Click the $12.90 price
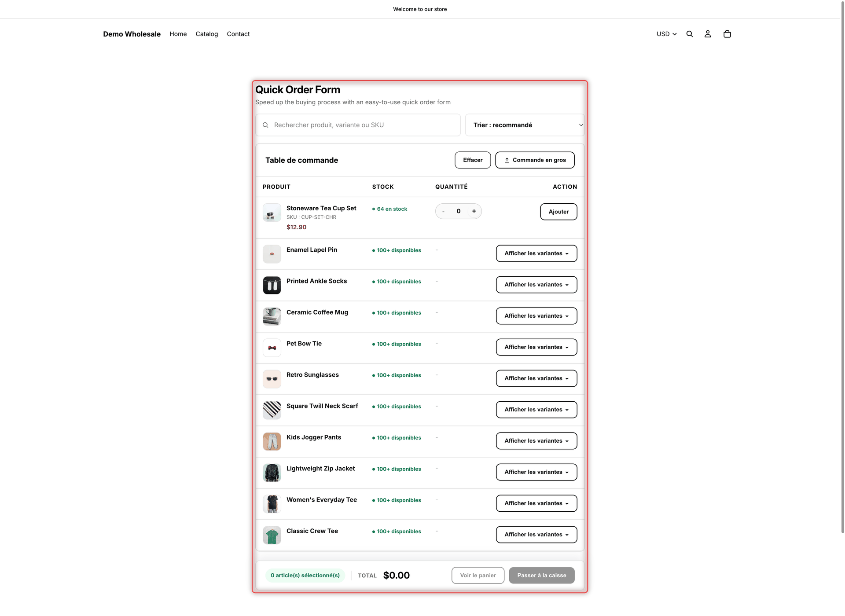 click(297, 227)
